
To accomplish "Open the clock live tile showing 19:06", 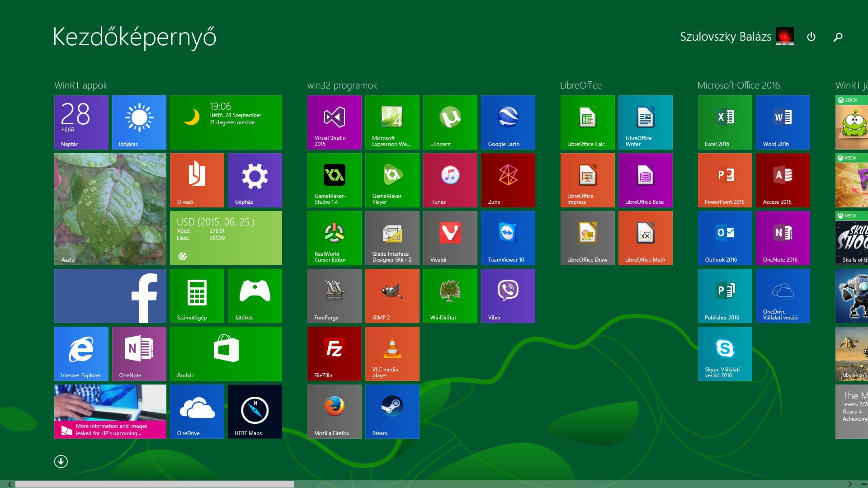I will click(226, 122).
